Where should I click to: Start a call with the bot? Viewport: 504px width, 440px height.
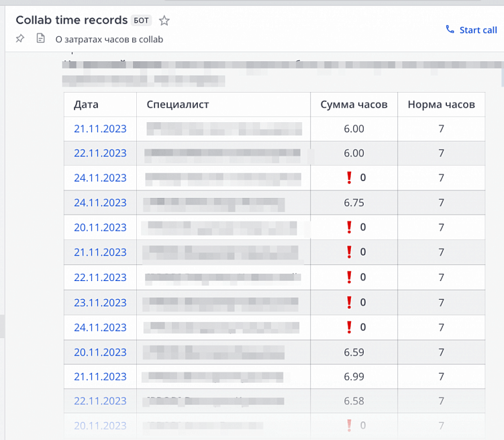pyautogui.click(x=471, y=30)
